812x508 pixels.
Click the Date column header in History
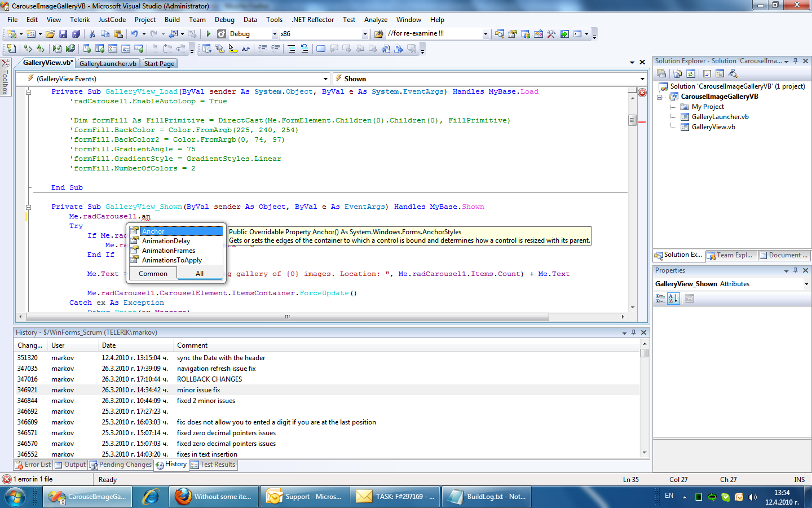[136, 345]
